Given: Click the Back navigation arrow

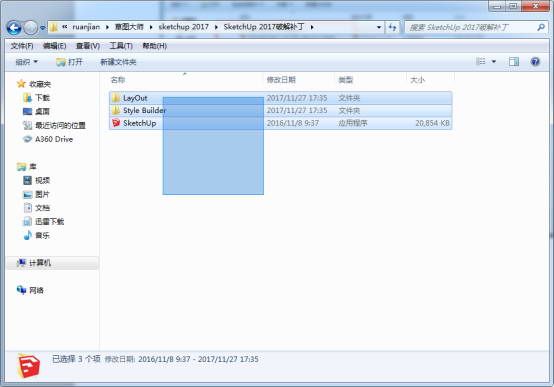Looking at the screenshot, I should click(14, 28).
